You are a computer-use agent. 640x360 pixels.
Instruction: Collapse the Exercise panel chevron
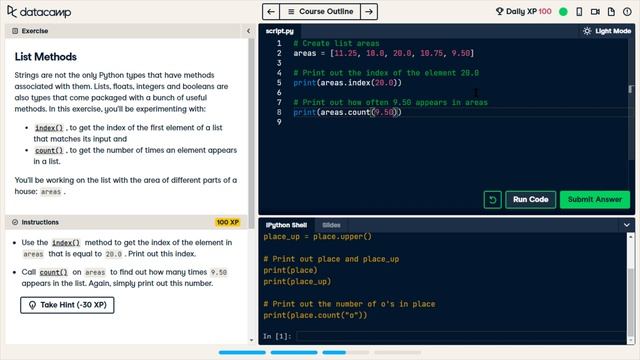248,31
